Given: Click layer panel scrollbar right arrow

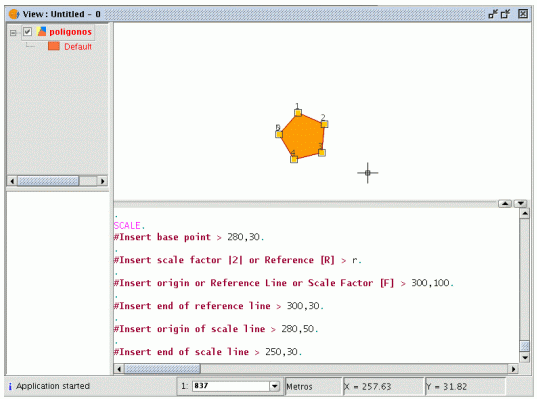Looking at the screenshot, I should (x=102, y=181).
